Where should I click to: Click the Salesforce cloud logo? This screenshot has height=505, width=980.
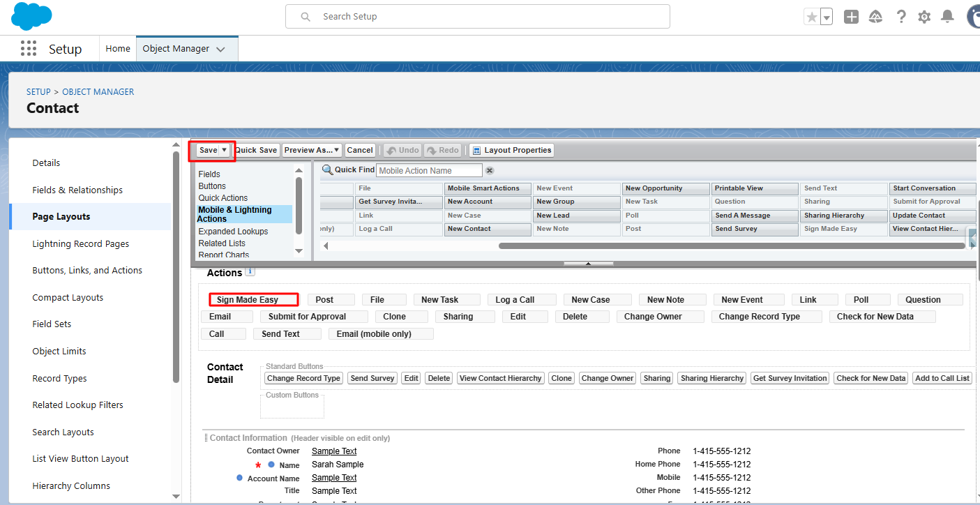tap(31, 16)
